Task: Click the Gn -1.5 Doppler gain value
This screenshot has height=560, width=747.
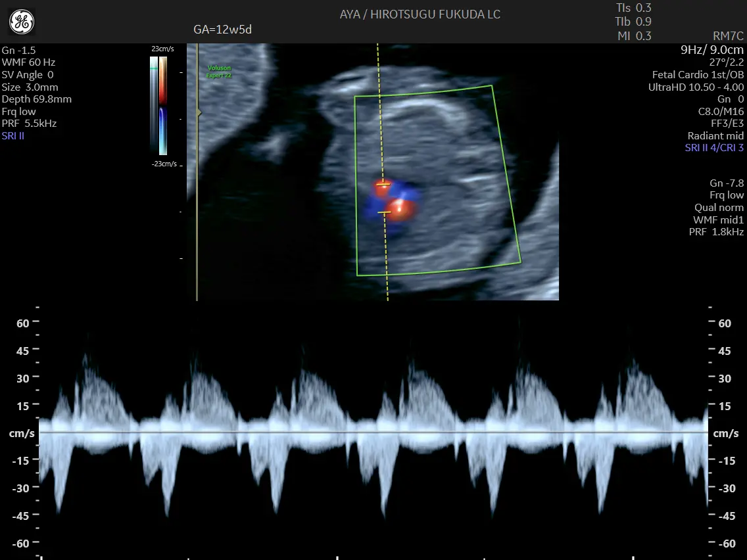Action: (x=18, y=51)
